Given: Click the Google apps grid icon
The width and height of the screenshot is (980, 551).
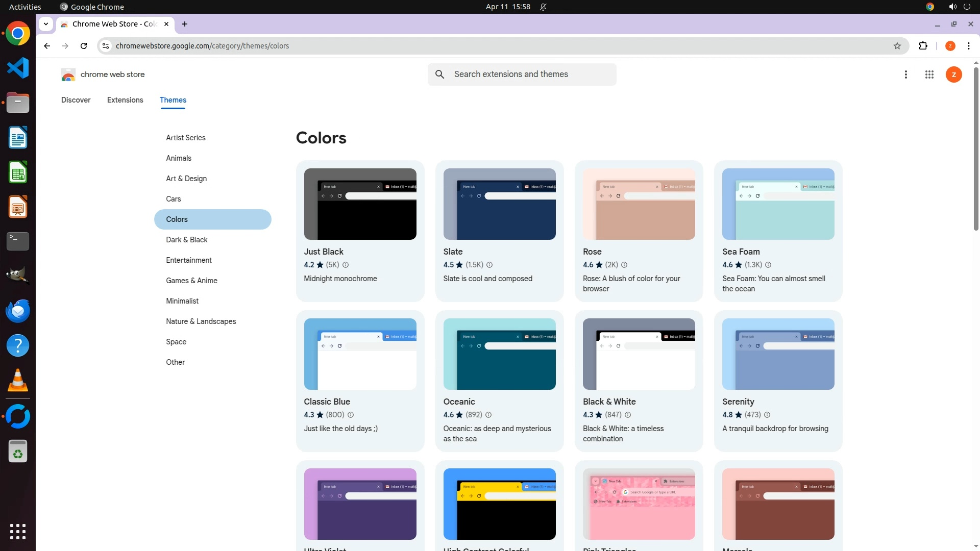Looking at the screenshot, I should coord(929,74).
